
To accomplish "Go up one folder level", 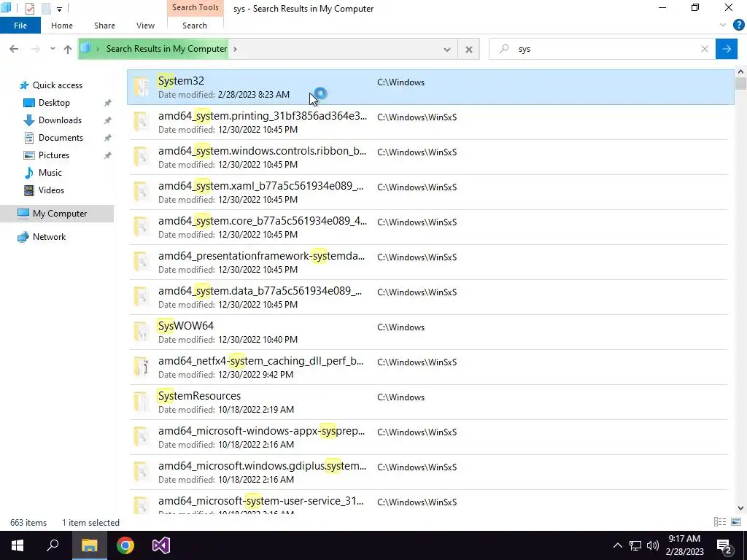I will pos(68,49).
